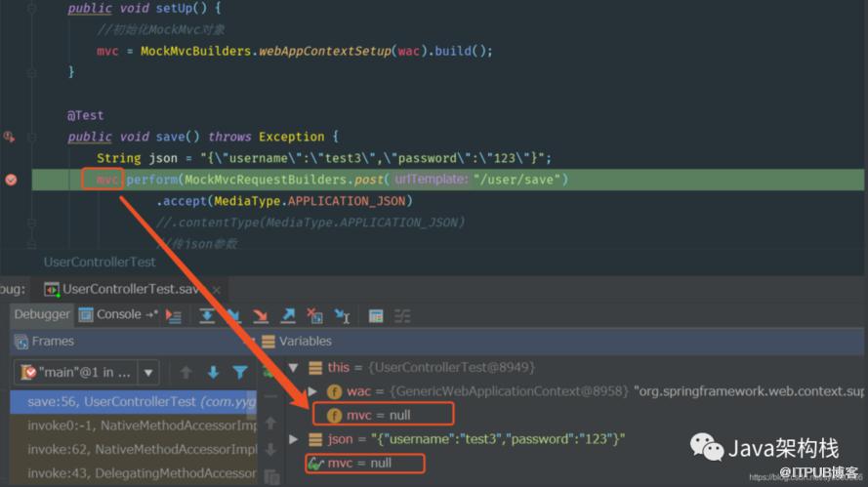
Task: Click the Step Out icon
Action: [288, 316]
